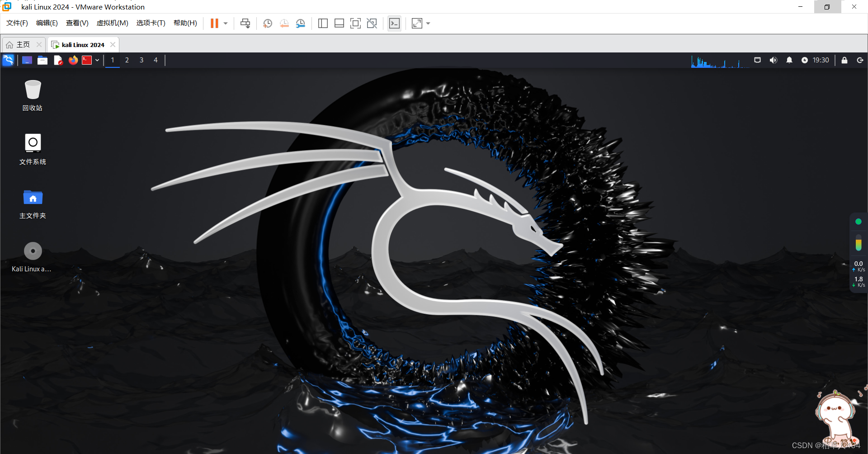This screenshot has height=454, width=868.
Task: Open the 虚拟机(M) menu
Action: 113,23
